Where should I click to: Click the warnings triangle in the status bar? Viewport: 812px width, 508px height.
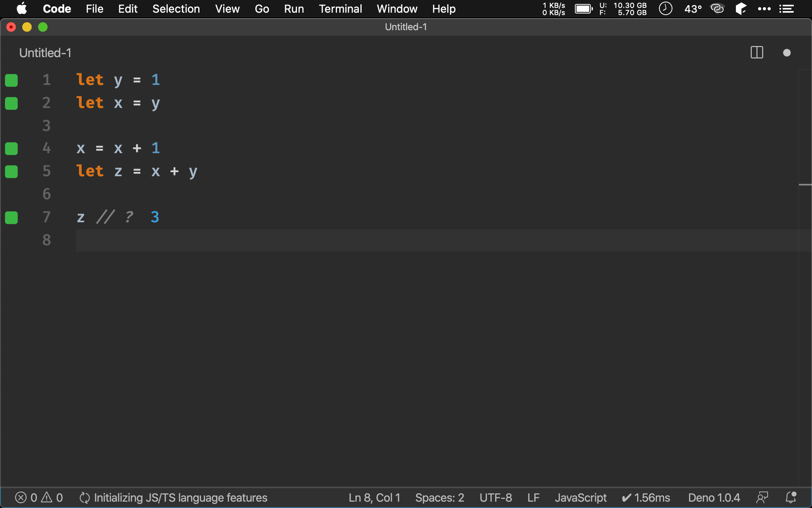point(47,497)
